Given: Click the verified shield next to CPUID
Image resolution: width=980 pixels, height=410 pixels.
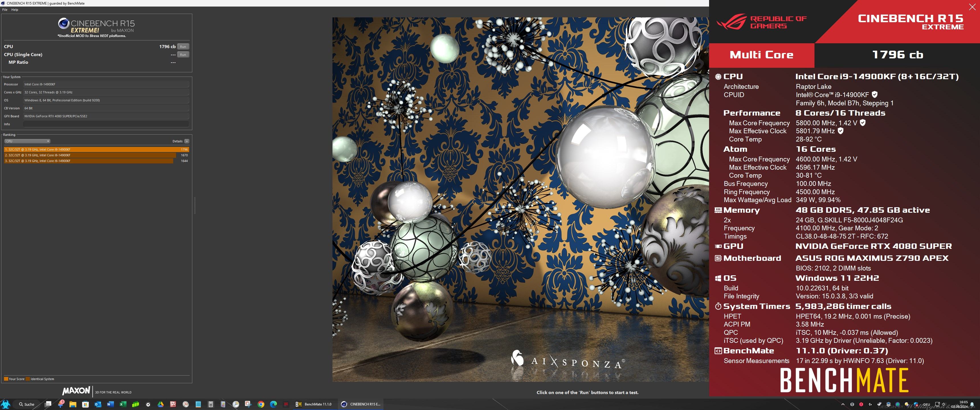Looking at the screenshot, I should pos(875,94).
